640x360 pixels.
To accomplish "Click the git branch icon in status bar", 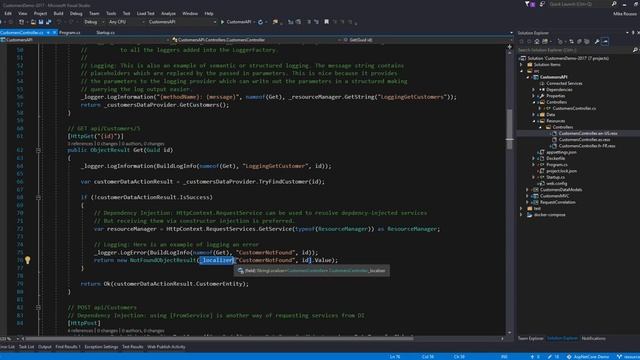I will coord(619,356).
